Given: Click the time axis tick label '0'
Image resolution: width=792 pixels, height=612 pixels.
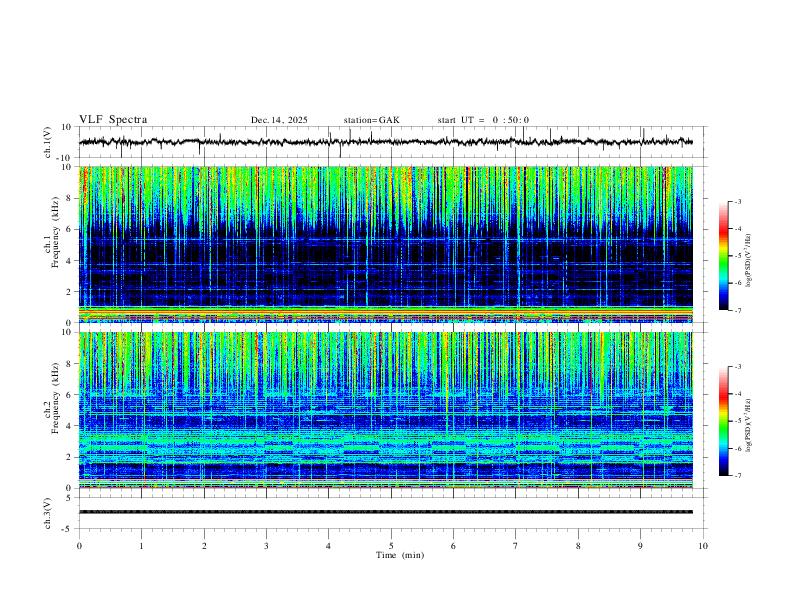Looking at the screenshot, I should coord(79,546).
